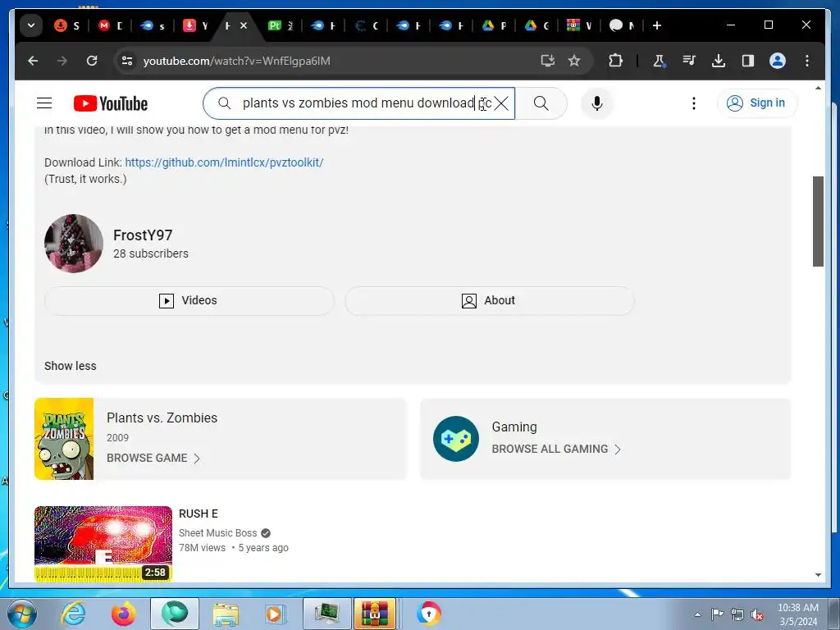Open a new tab with the plus

coord(657,25)
